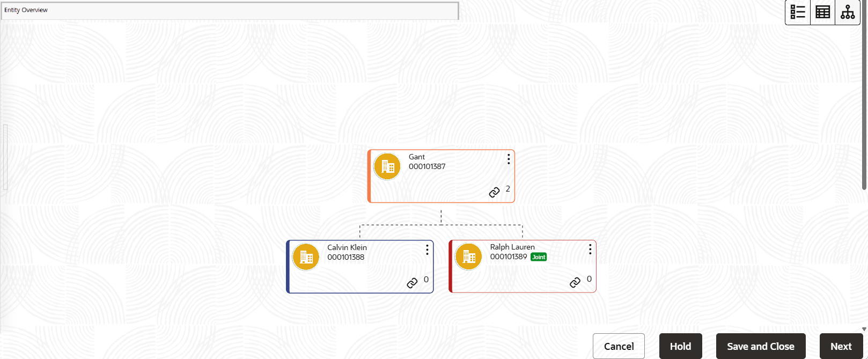
Task: Click Ralph Lauren building avatar icon
Action: pyautogui.click(x=468, y=257)
